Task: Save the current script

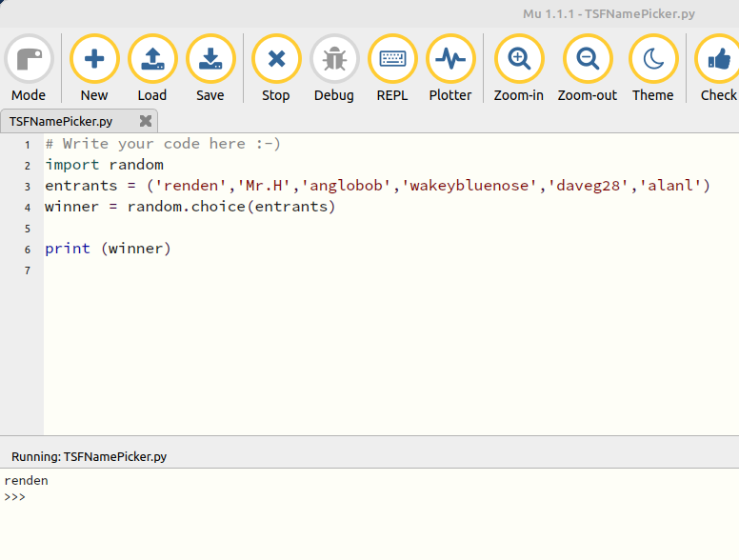Action: click(210, 60)
